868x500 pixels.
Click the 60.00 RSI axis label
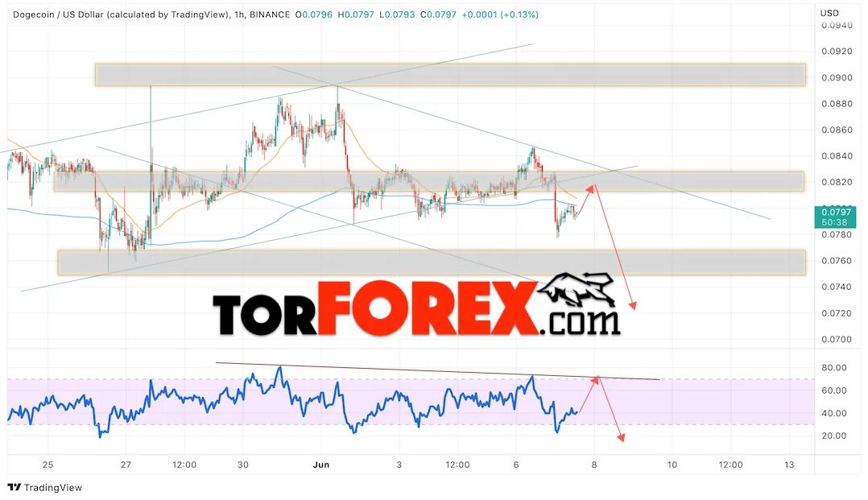click(x=833, y=390)
